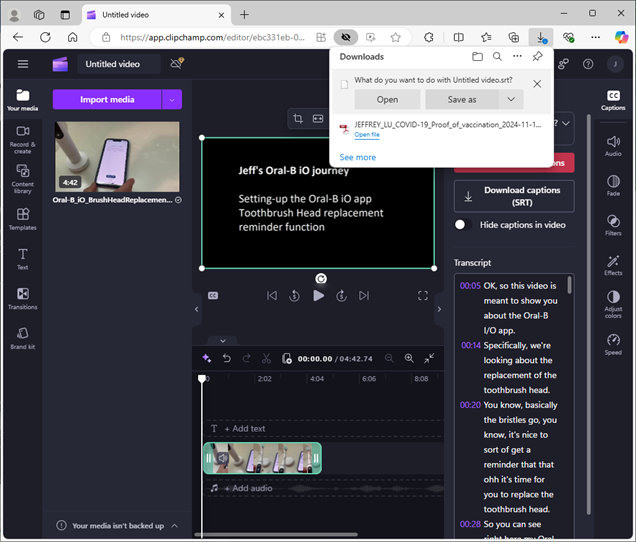636x542 pixels.
Task: Open the Clipchamp hamburger menu
Action: tap(23, 64)
